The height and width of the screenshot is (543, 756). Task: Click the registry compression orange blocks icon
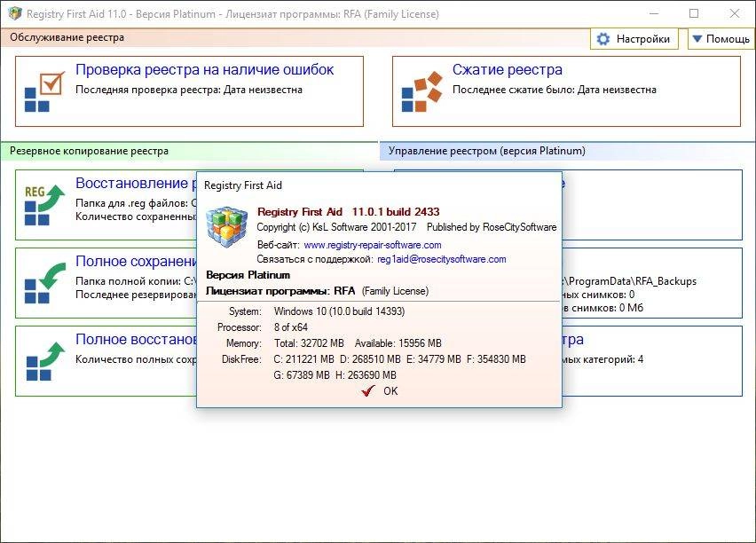pyautogui.click(x=421, y=91)
